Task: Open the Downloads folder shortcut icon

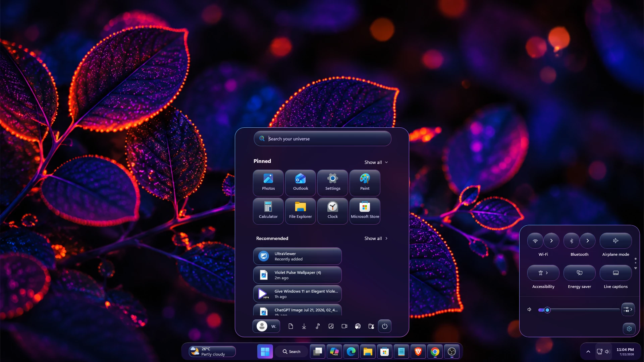Action: click(304, 326)
